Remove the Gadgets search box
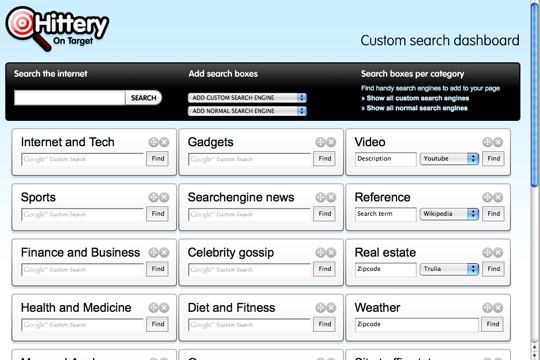The image size is (540, 360). [331, 142]
